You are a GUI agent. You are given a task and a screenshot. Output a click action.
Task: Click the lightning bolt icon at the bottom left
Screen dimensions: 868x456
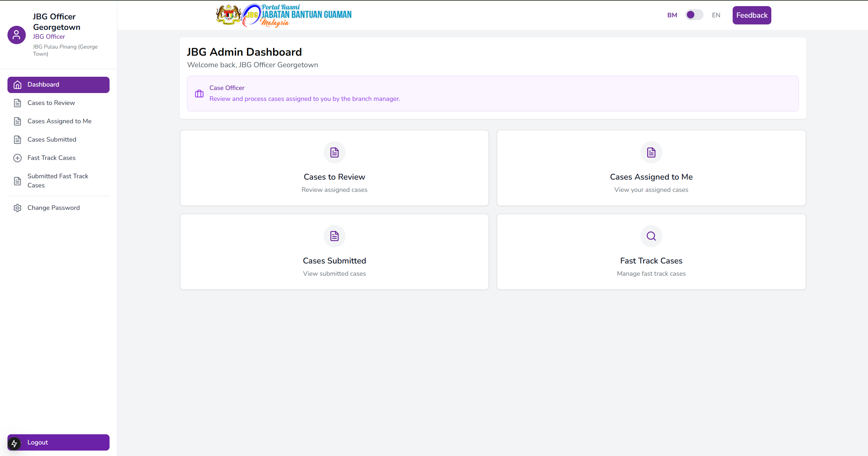14,443
